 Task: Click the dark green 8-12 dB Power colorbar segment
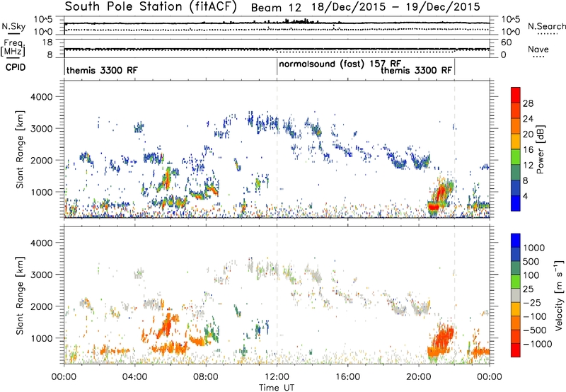click(x=516, y=173)
